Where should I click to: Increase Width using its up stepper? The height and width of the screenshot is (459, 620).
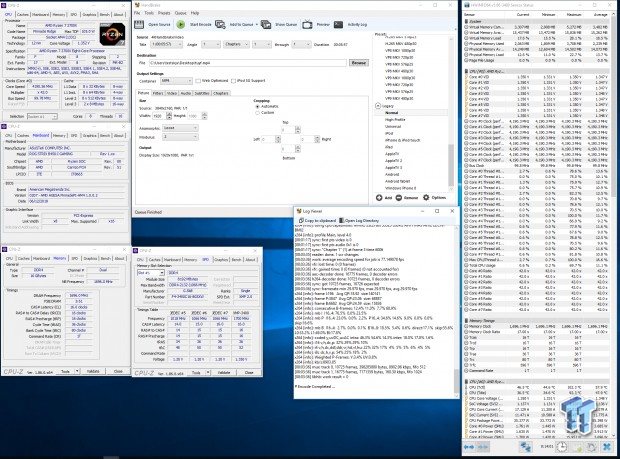point(169,114)
